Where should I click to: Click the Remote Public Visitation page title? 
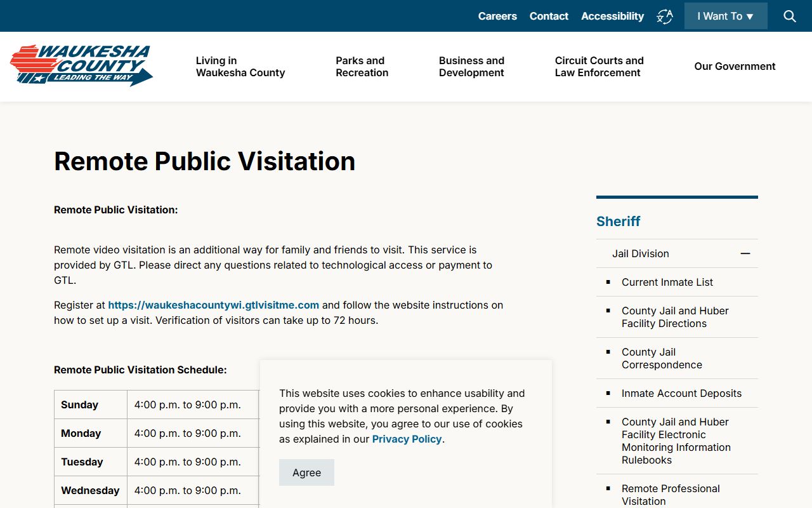pyautogui.click(x=204, y=161)
